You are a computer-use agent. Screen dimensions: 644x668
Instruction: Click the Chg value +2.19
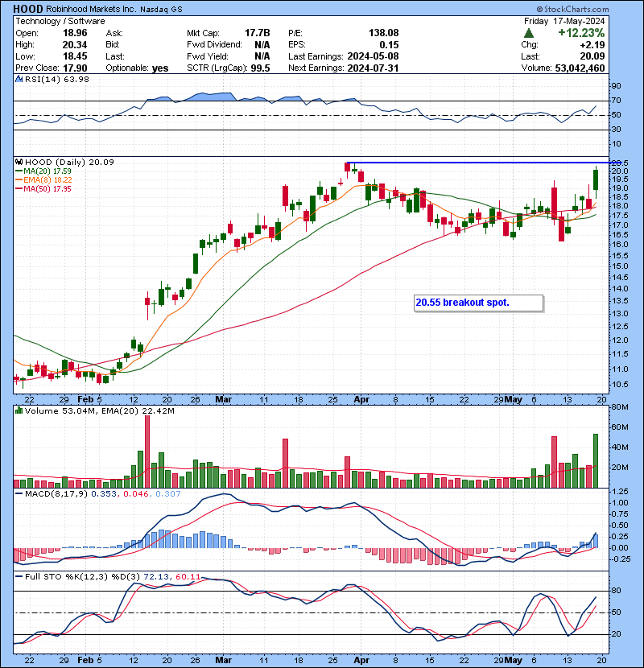(x=592, y=45)
